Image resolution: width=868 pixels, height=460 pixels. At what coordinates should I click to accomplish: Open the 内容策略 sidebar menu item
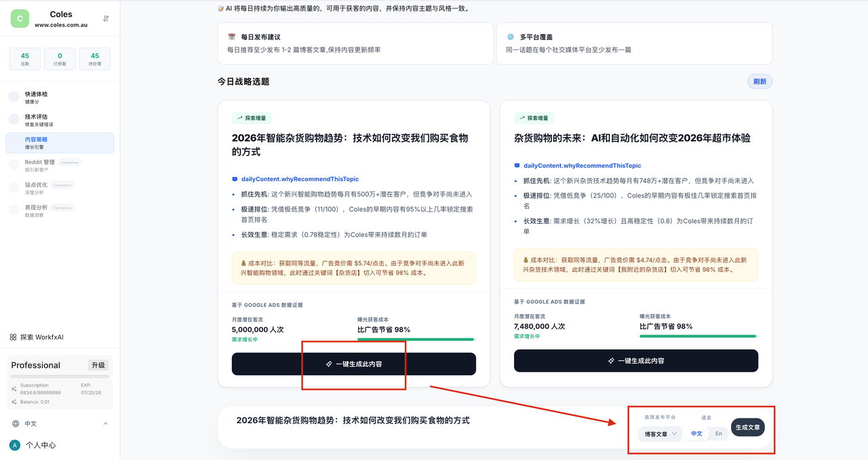click(60, 142)
